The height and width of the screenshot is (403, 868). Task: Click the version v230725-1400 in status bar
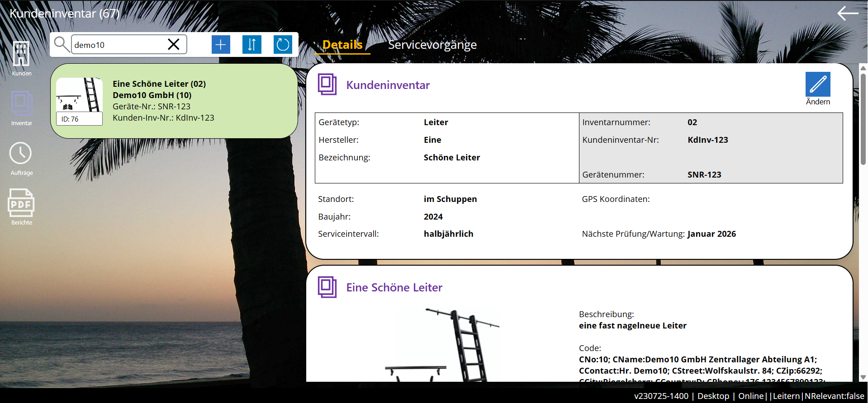point(661,396)
